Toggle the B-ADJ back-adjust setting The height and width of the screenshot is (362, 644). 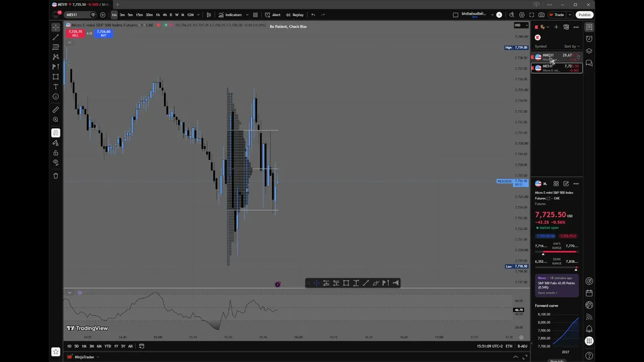pos(522,346)
